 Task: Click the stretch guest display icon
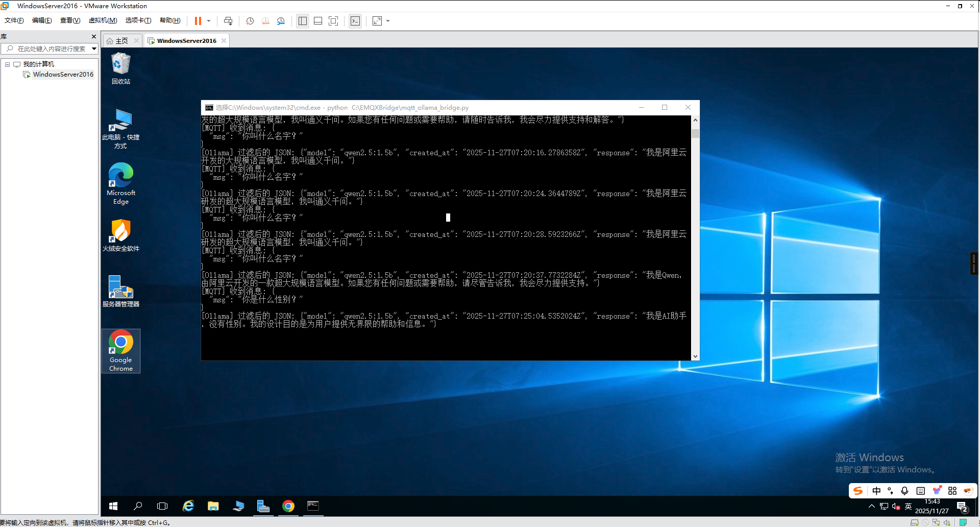point(377,21)
